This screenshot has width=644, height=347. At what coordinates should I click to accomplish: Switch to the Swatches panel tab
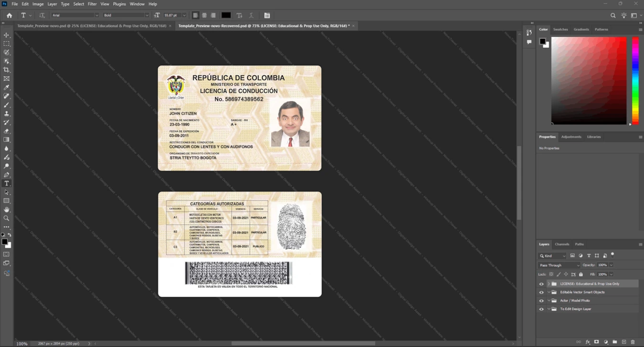pyautogui.click(x=560, y=29)
